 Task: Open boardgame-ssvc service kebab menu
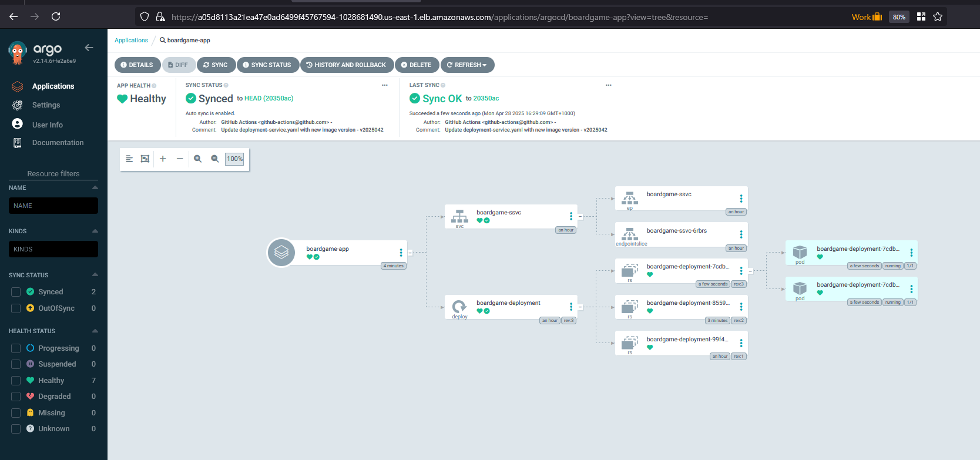coord(571,216)
